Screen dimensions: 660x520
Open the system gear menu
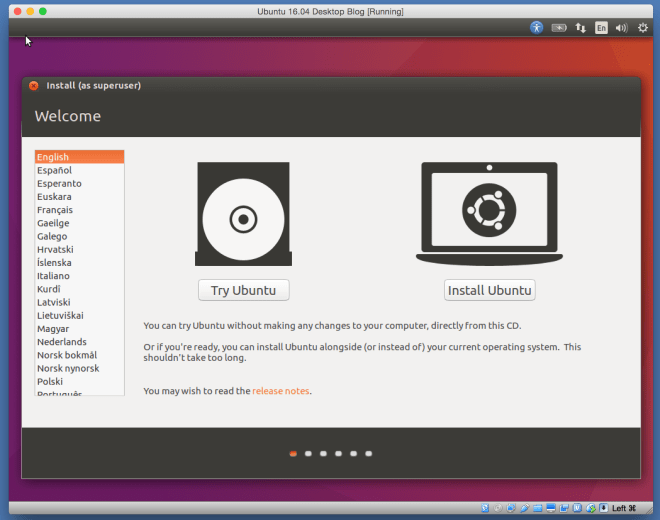coord(643,28)
